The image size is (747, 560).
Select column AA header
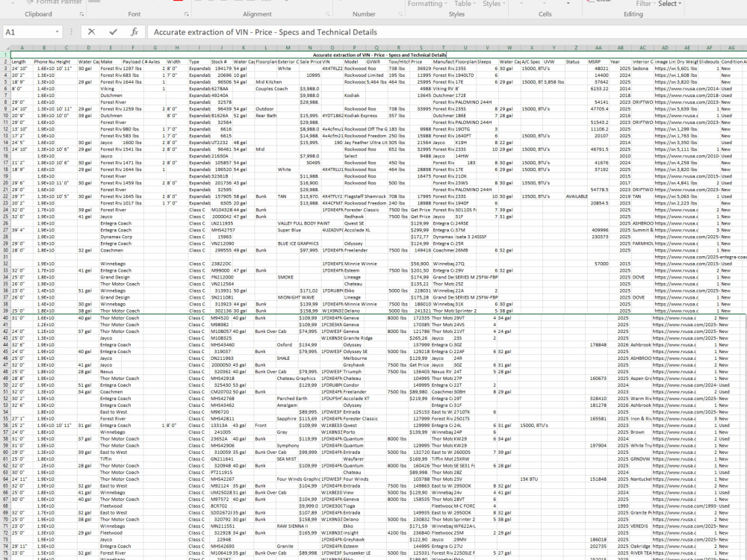point(598,48)
